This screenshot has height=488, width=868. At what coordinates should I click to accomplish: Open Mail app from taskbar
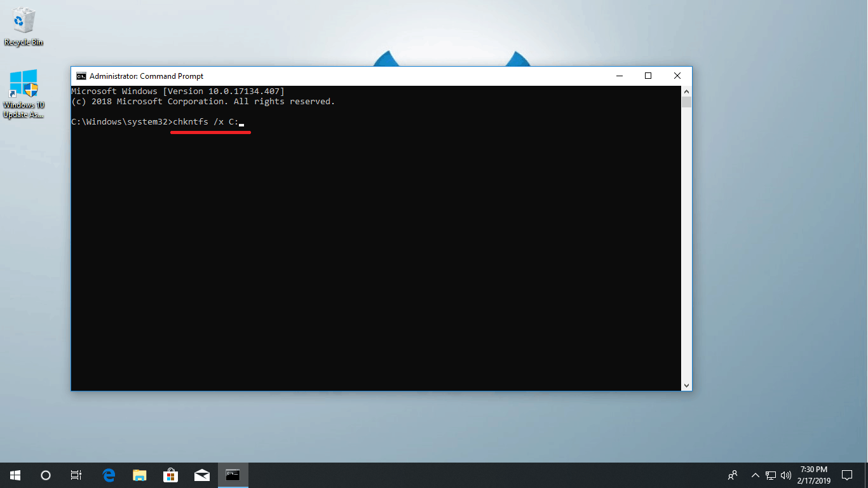tap(202, 475)
